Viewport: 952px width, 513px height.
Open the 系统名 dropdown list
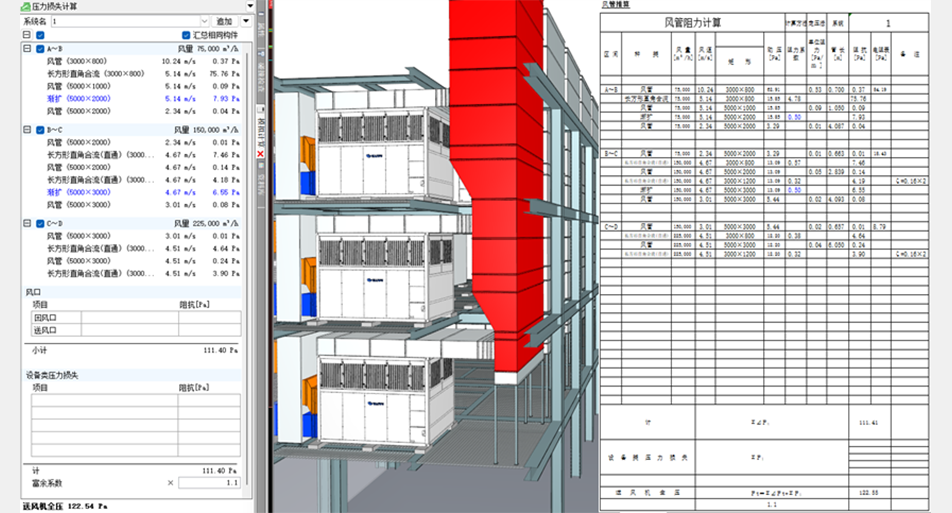203,20
